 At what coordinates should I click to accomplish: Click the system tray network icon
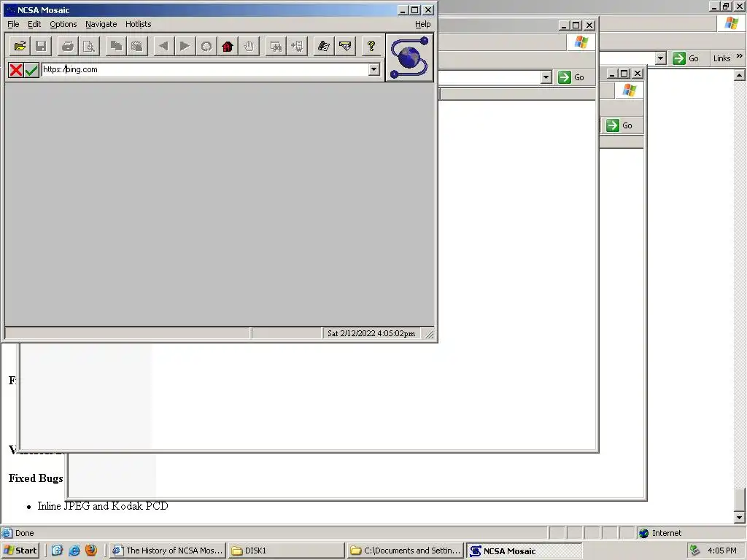(695, 551)
